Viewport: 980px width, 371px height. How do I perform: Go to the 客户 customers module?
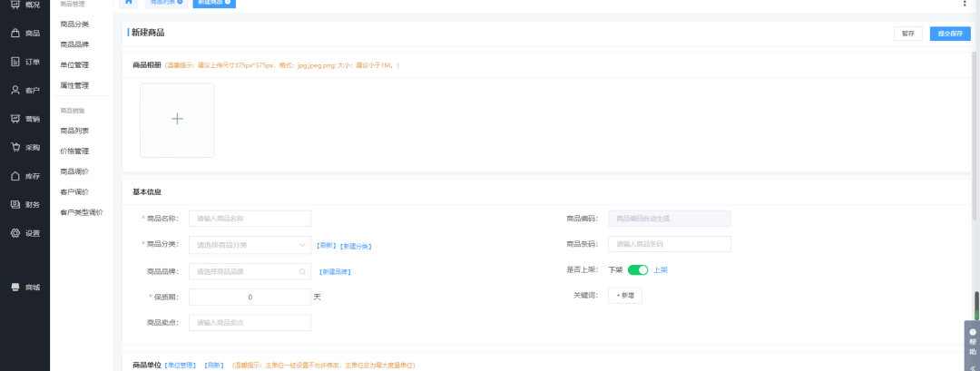[x=25, y=91]
